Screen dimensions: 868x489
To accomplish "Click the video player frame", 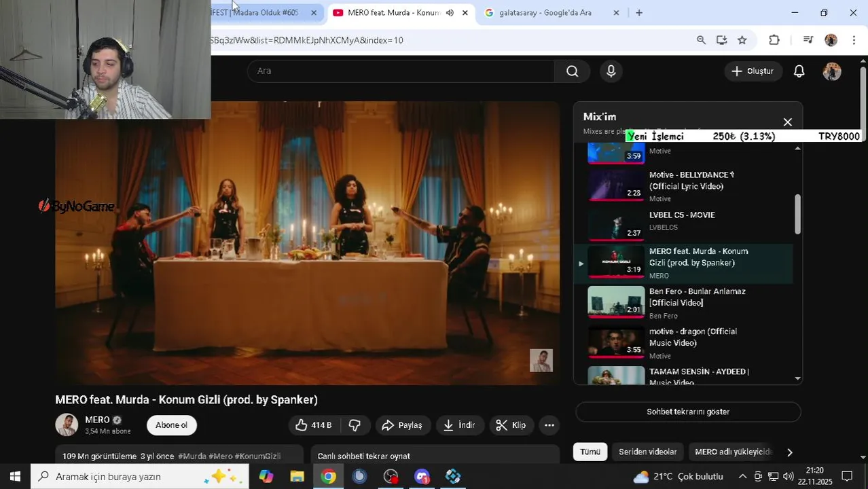I will click(307, 243).
